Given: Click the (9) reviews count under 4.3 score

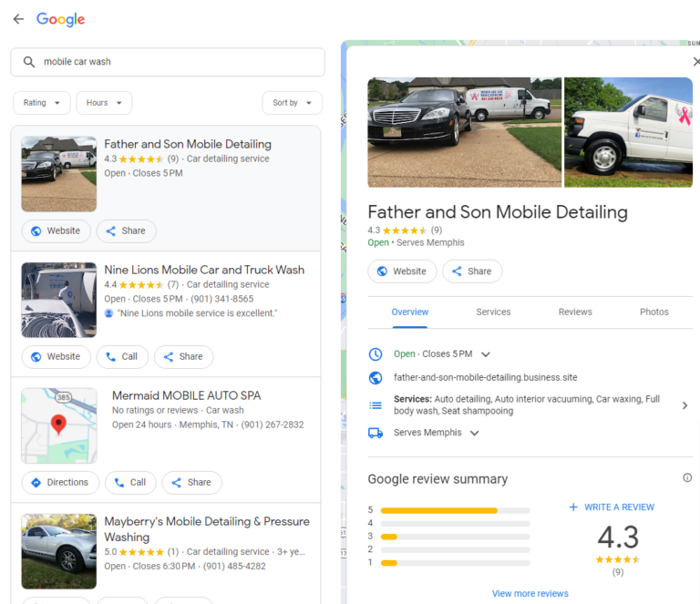Looking at the screenshot, I should click(x=618, y=572).
